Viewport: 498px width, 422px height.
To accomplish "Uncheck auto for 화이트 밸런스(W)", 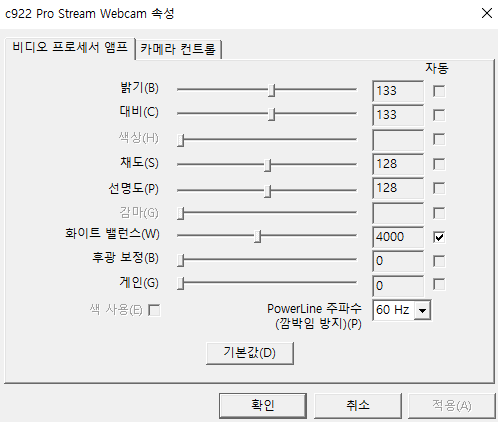I will [x=439, y=237].
